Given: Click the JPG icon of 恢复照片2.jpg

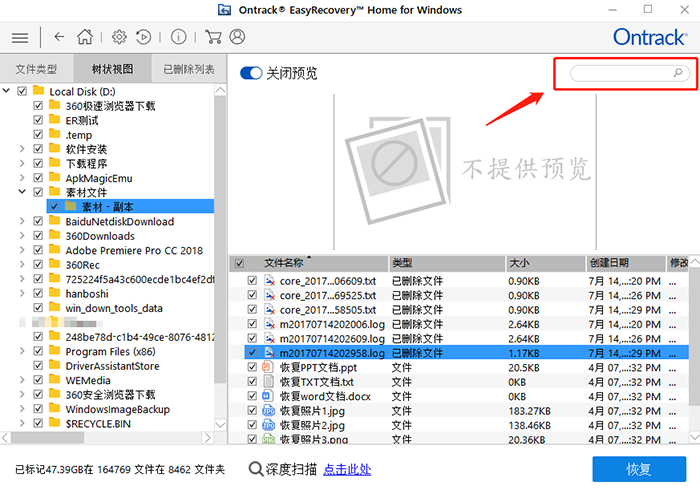Looking at the screenshot, I should click(x=268, y=425).
